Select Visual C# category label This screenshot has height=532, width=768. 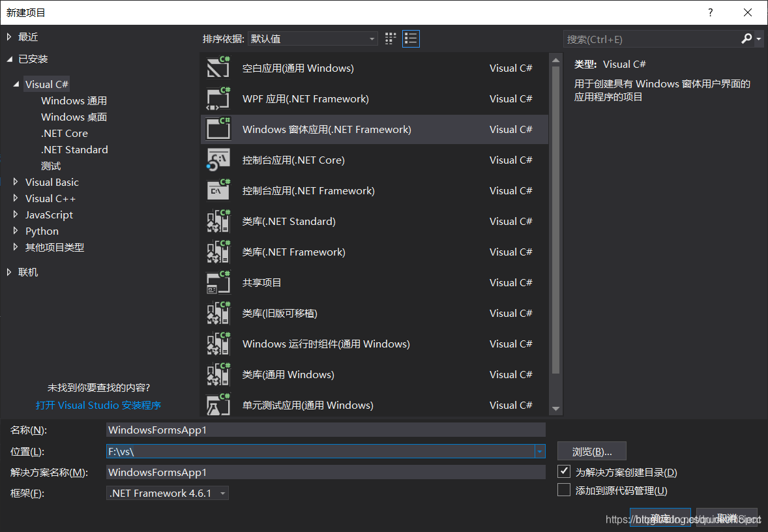(x=47, y=84)
